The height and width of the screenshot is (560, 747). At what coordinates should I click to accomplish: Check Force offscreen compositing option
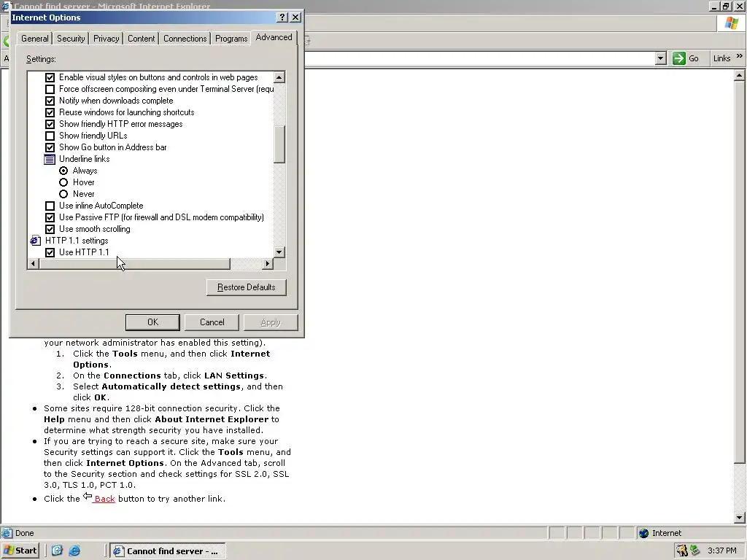coord(50,89)
